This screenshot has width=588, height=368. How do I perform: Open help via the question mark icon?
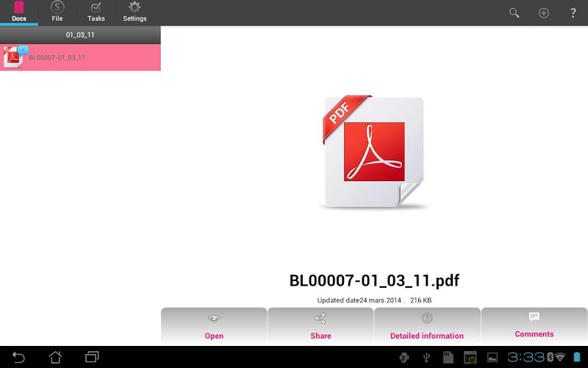point(573,13)
